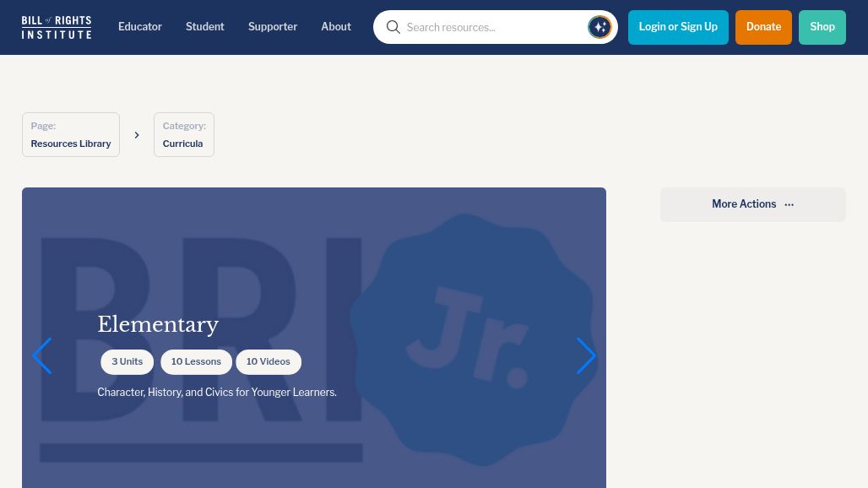The width and height of the screenshot is (868, 488).
Task: Type in the Search resources field
Action: (490, 27)
